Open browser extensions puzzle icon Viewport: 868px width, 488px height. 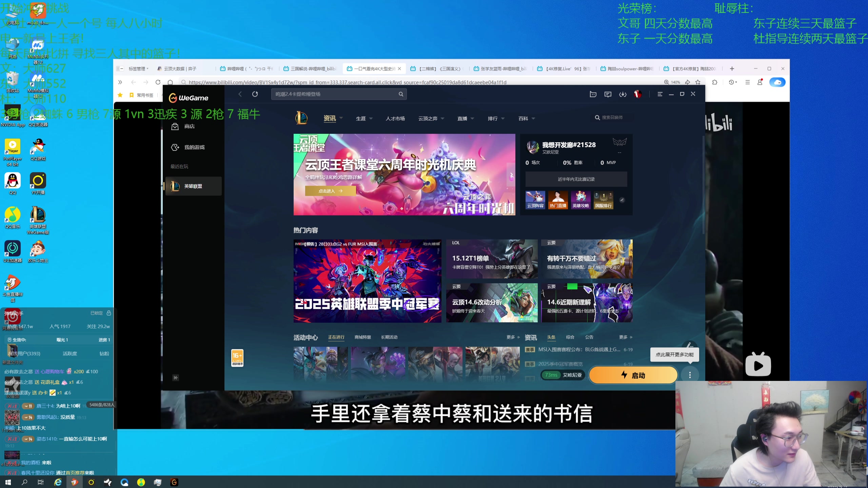(x=715, y=82)
